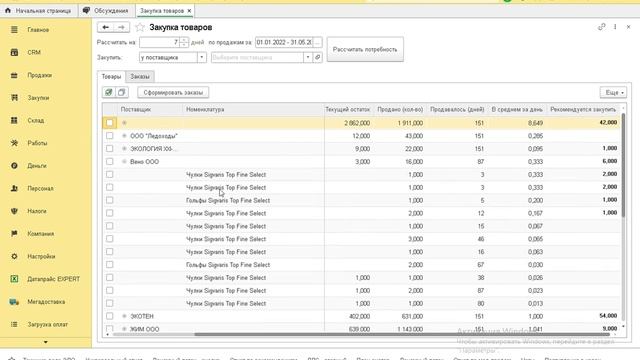Viewport: 640px width, 360px height.
Task: Open selected supplier card icon
Action: click(x=318, y=58)
